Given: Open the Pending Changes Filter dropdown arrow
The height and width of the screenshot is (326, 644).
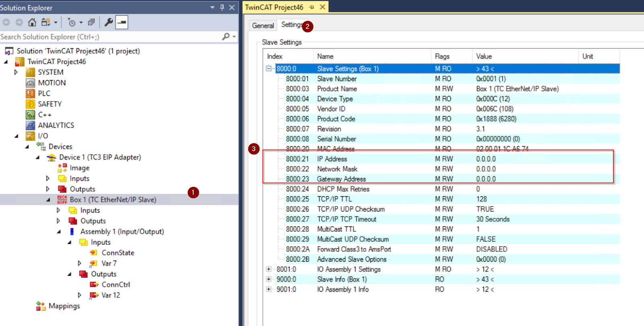Looking at the screenshot, I should pyautogui.click(x=81, y=23).
